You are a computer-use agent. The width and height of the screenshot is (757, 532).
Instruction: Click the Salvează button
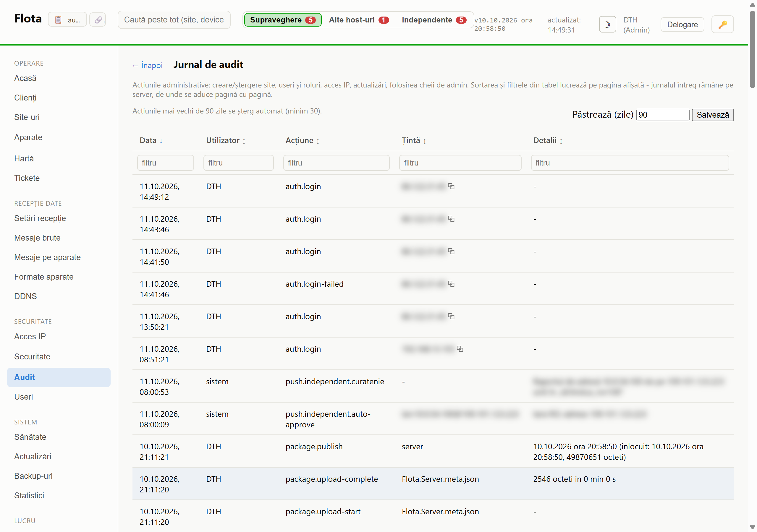pyautogui.click(x=712, y=115)
